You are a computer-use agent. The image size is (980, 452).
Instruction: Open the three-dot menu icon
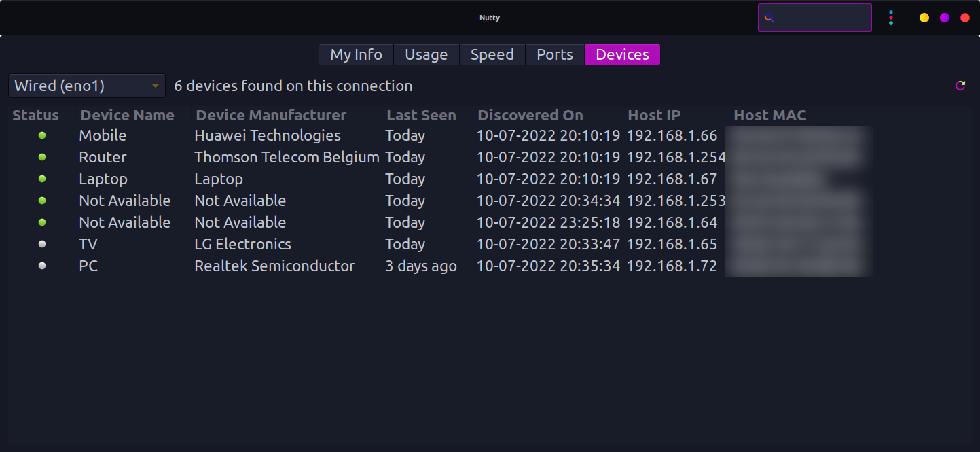coord(891,18)
